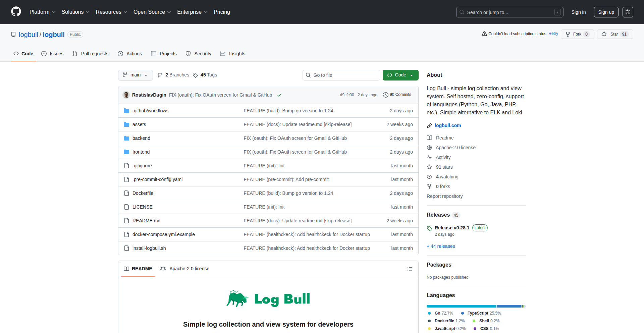Image resolution: width=644 pixels, height=333 pixels.
Task: Click the backend folder icon
Action: tap(126, 138)
